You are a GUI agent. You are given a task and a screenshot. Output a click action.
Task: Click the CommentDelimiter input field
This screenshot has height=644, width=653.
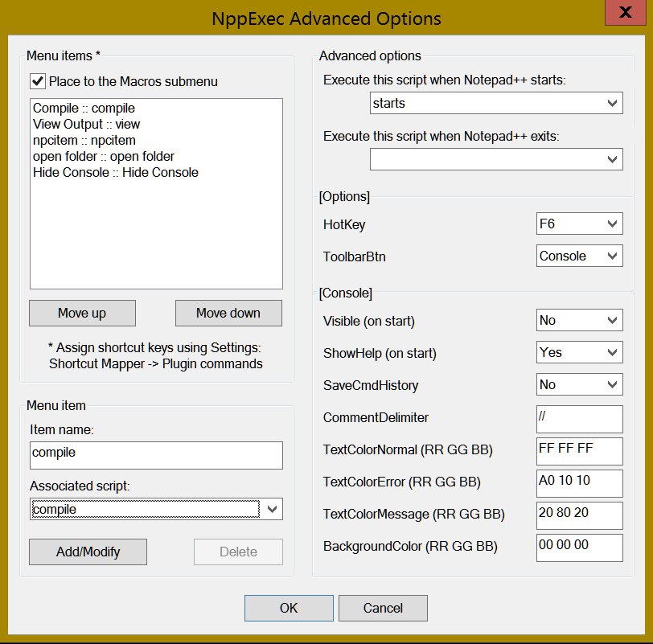[x=580, y=419]
